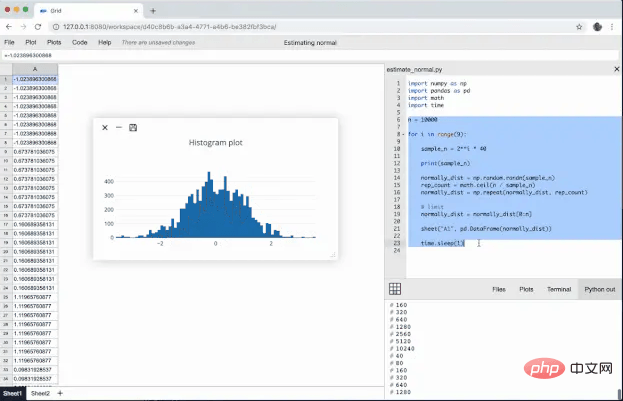Open the Chrome profile avatar icon
623x401 pixels.
(x=597, y=27)
